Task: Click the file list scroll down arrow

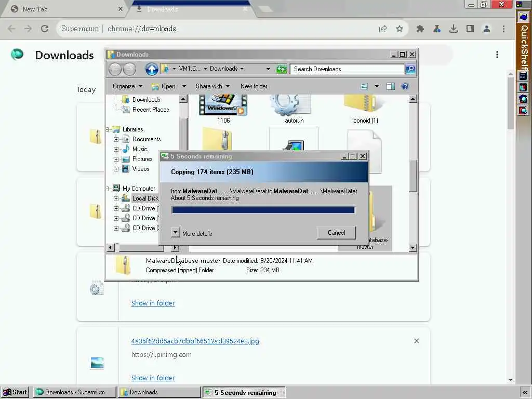Action: 413,248
